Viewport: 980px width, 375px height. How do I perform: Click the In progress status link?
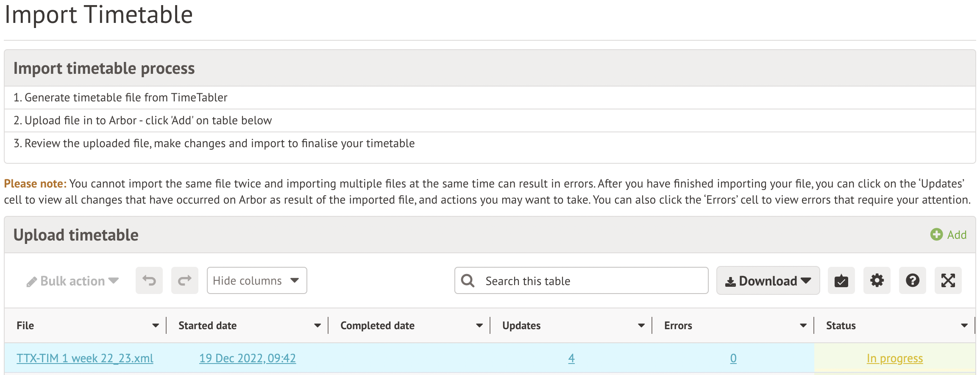[894, 358]
